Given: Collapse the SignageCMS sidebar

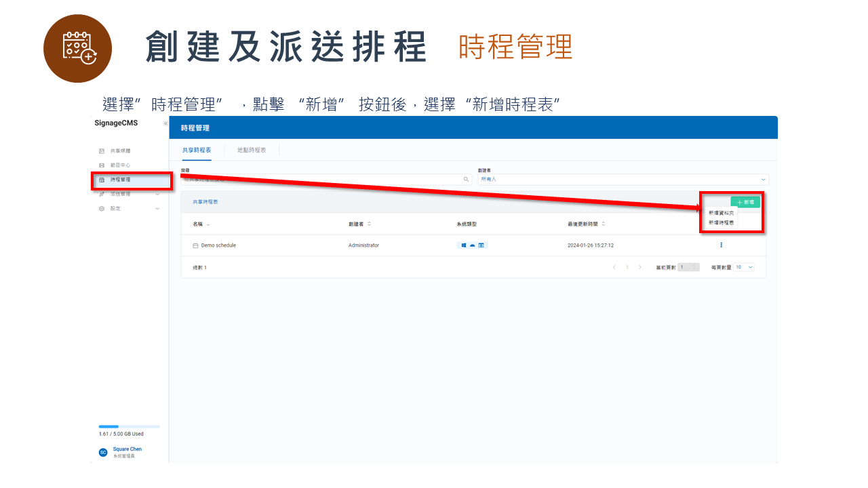Looking at the screenshot, I should pos(164,123).
